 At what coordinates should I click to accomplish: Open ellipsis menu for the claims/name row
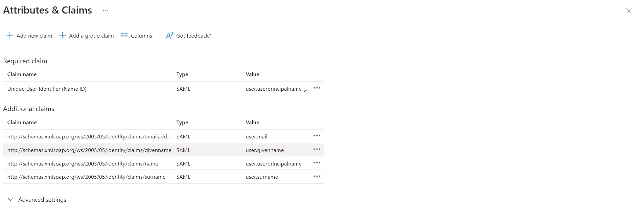[317, 163]
